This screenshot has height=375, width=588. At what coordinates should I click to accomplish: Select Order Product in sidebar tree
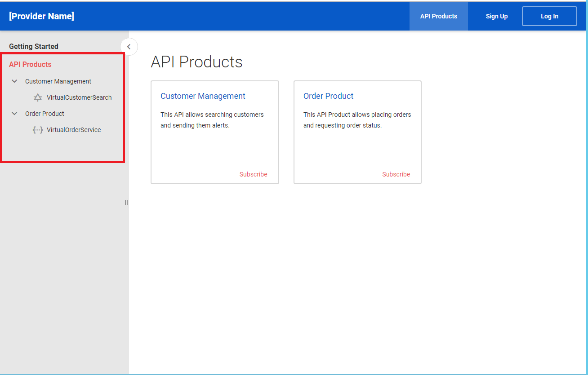[x=45, y=114]
